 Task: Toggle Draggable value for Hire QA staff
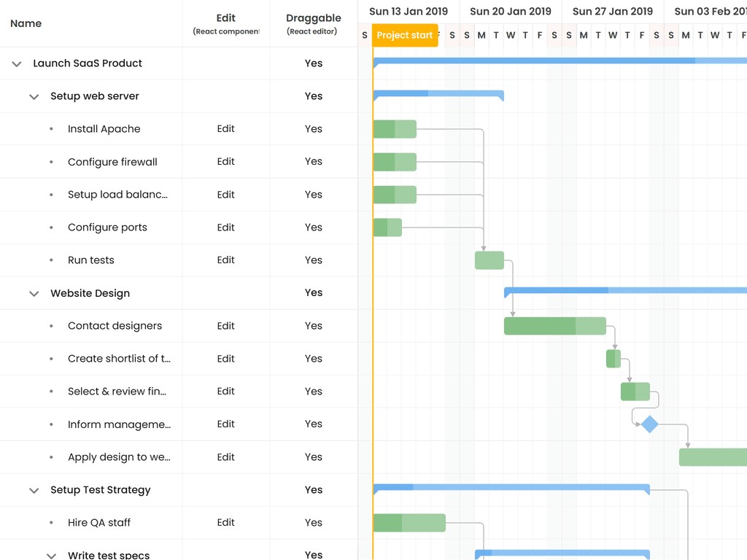point(313,523)
